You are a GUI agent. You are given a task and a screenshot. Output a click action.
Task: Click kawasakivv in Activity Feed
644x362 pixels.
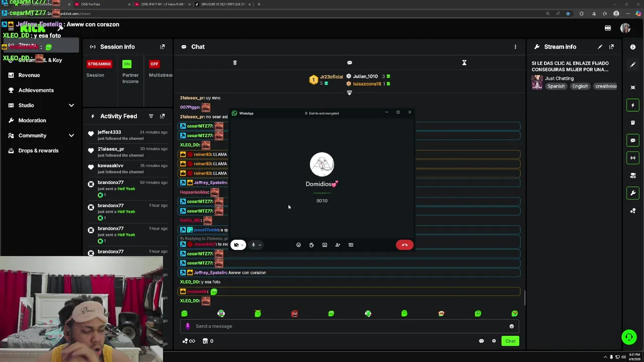(110, 165)
